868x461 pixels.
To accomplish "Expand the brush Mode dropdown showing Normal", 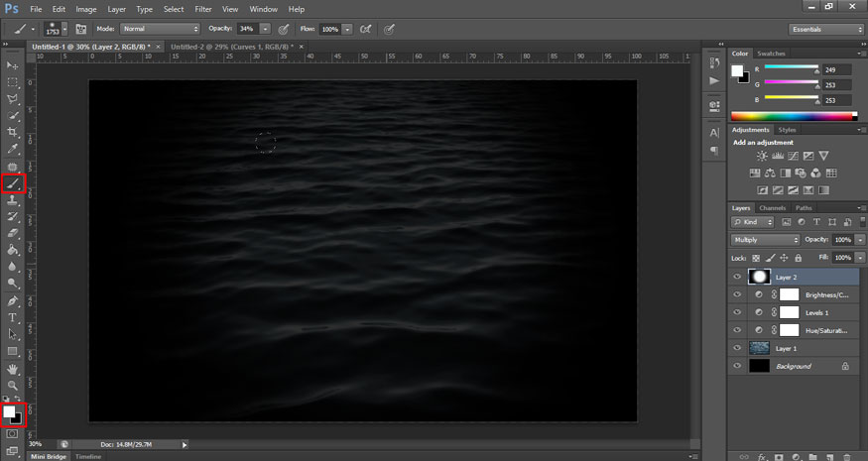I will coord(160,29).
